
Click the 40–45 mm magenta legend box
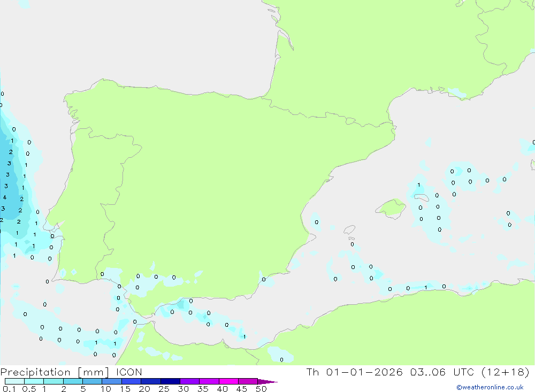(x=228, y=381)
